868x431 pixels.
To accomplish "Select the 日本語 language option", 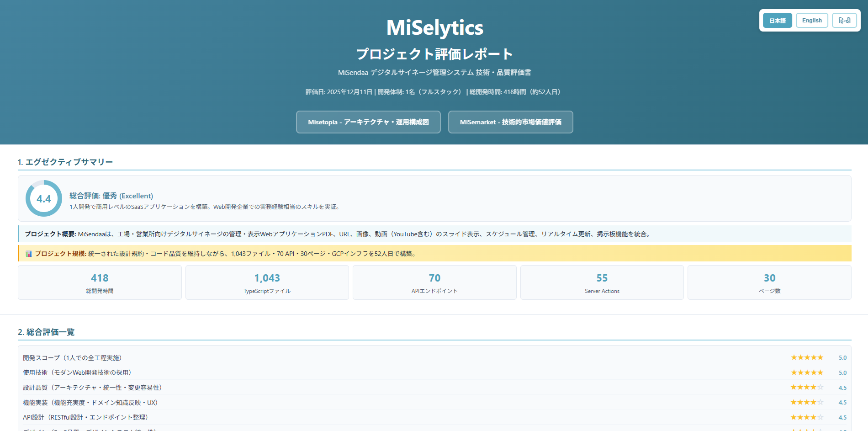I will (777, 20).
